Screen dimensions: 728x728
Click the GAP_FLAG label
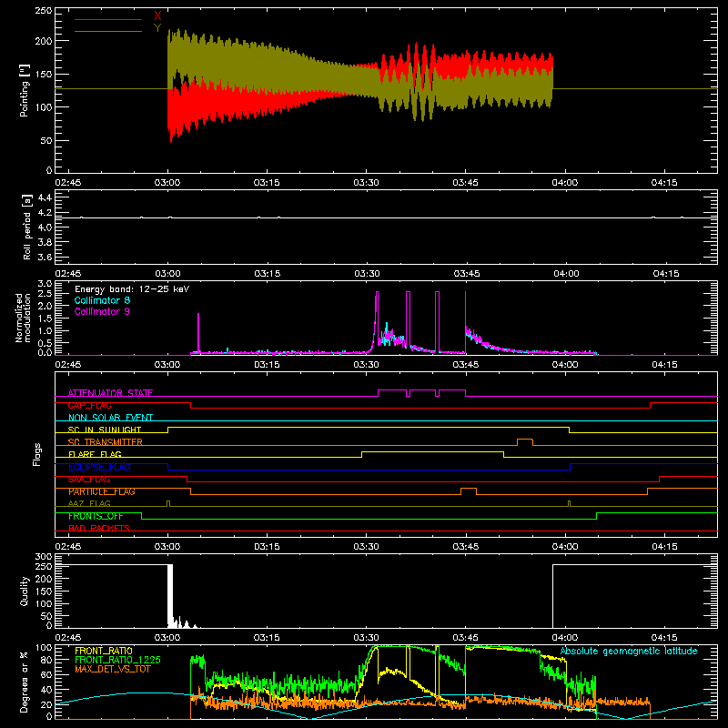pyautogui.click(x=89, y=405)
